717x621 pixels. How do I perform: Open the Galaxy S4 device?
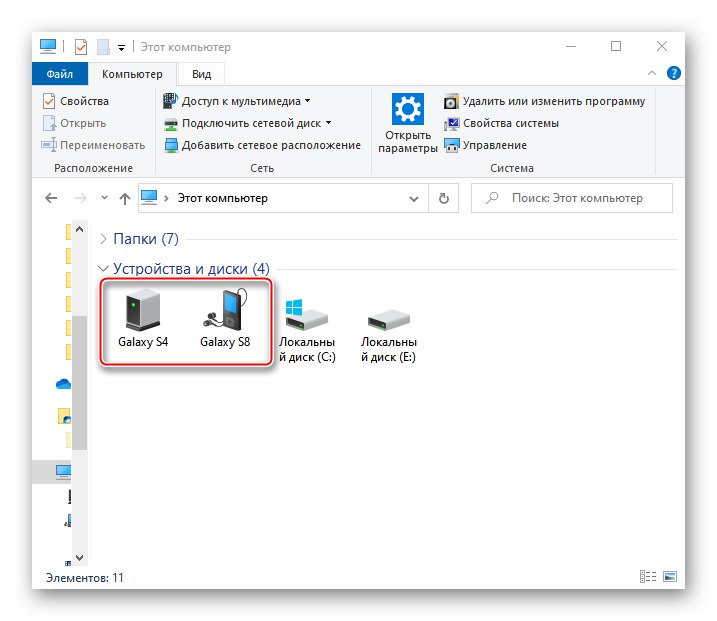point(143,318)
